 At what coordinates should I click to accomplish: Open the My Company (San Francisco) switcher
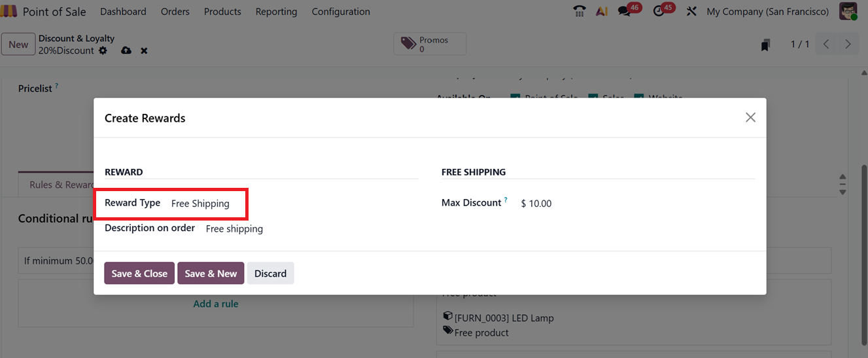767,11
